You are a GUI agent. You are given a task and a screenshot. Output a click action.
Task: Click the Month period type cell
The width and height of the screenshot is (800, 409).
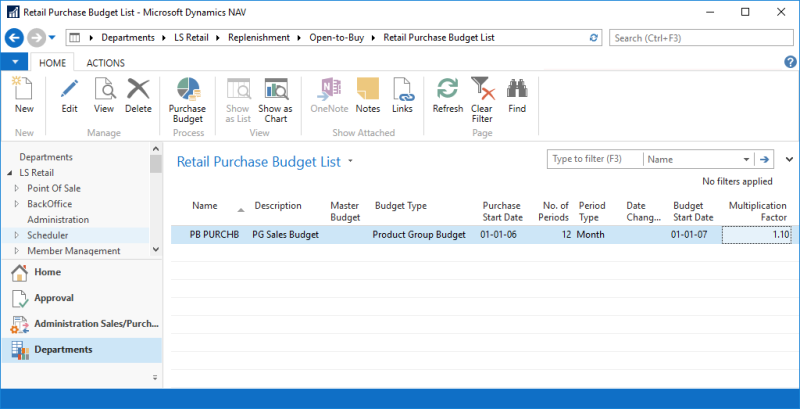pos(590,235)
